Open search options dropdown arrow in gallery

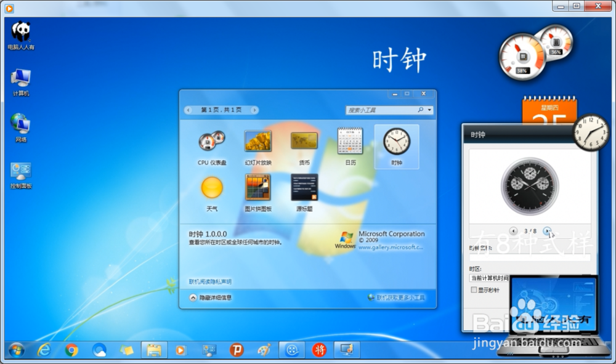tap(429, 110)
